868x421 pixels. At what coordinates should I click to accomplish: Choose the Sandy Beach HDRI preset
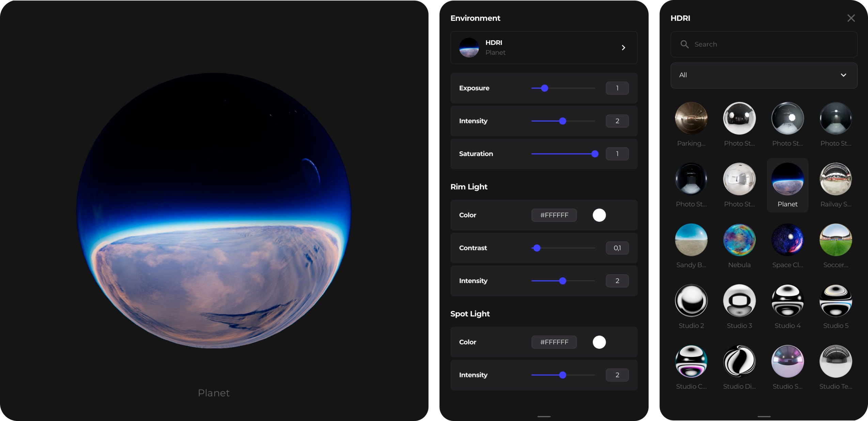[x=691, y=240]
